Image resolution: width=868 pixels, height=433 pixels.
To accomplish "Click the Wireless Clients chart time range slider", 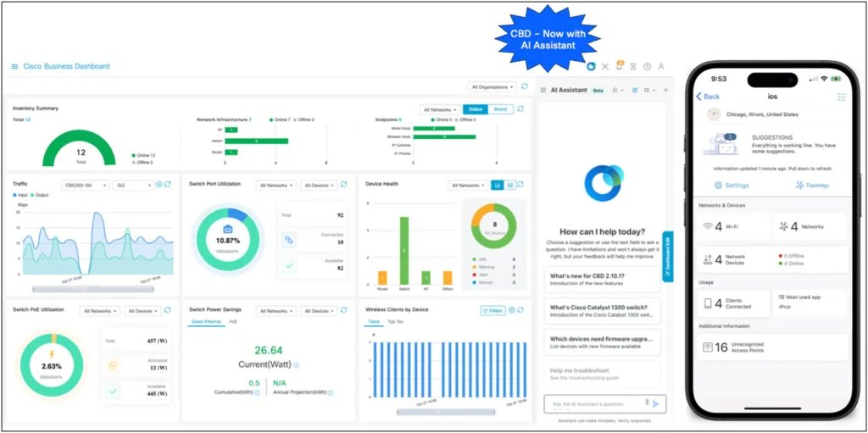I will pos(446,412).
